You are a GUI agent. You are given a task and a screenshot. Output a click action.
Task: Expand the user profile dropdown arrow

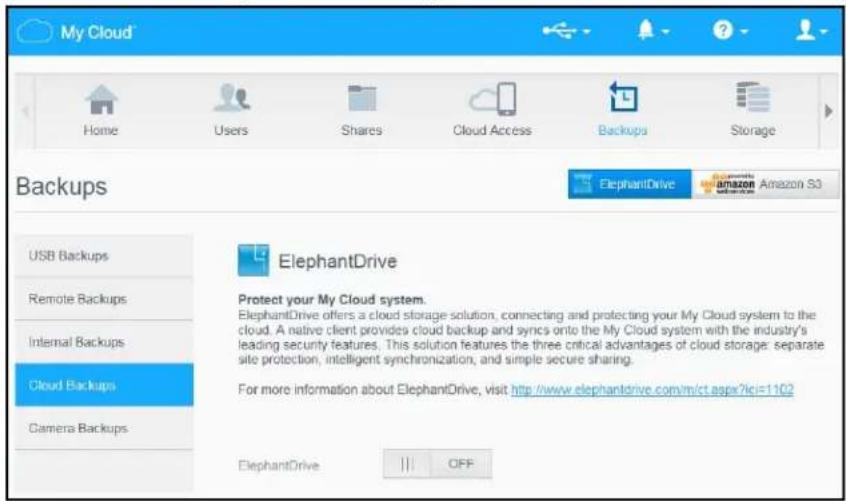(823, 32)
